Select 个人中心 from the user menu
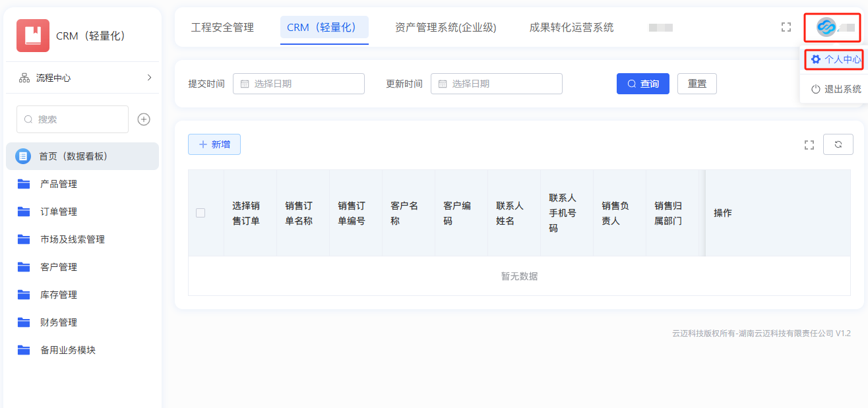868x408 pixels. click(x=836, y=59)
